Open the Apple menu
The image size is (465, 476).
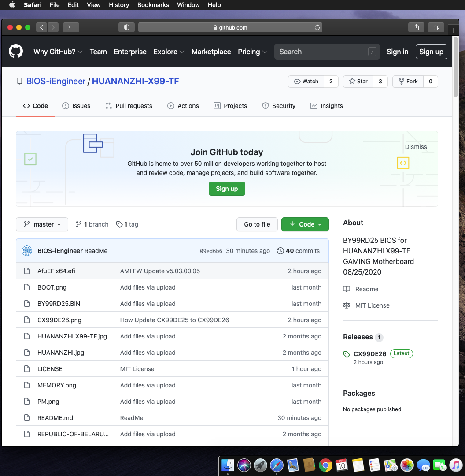tap(12, 5)
